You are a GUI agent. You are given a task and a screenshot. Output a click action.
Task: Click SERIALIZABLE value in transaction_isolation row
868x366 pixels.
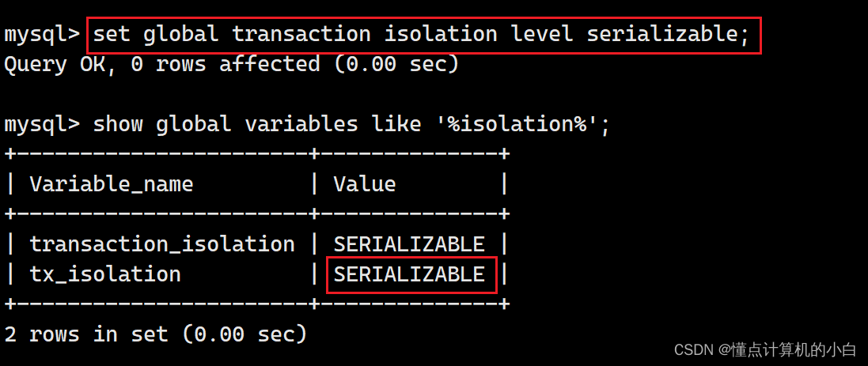click(409, 243)
